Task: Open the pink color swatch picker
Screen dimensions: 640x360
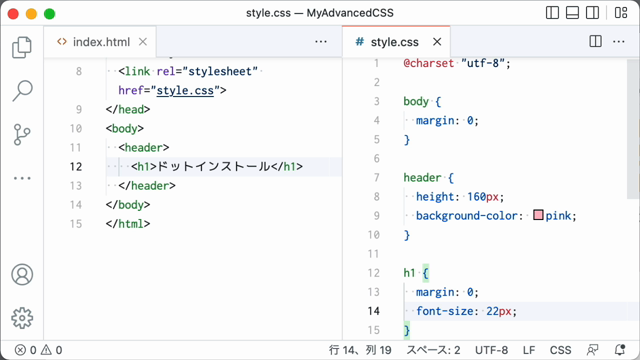Action: click(x=538, y=215)
